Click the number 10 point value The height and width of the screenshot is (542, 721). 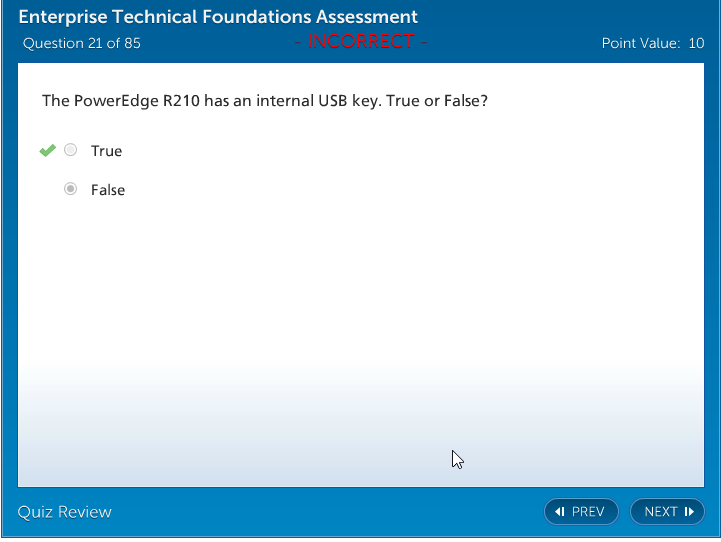pyautogui.click(x=696, y=43)
